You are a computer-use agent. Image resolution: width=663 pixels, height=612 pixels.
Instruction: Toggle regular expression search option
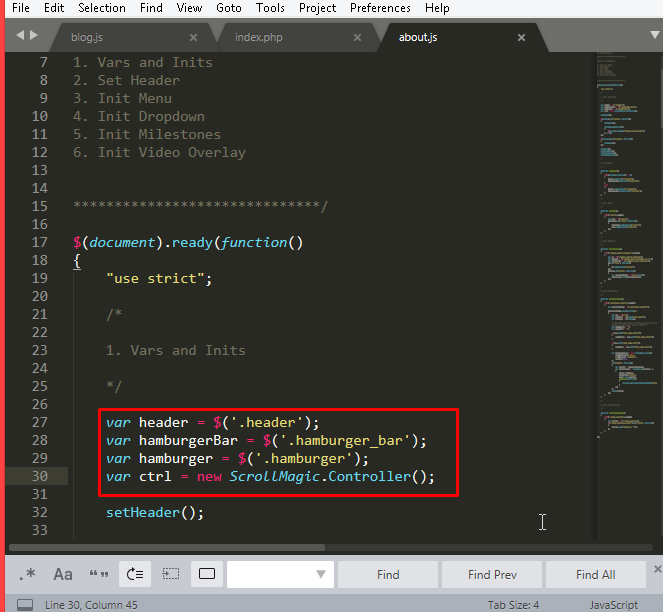tap(27, 574)
